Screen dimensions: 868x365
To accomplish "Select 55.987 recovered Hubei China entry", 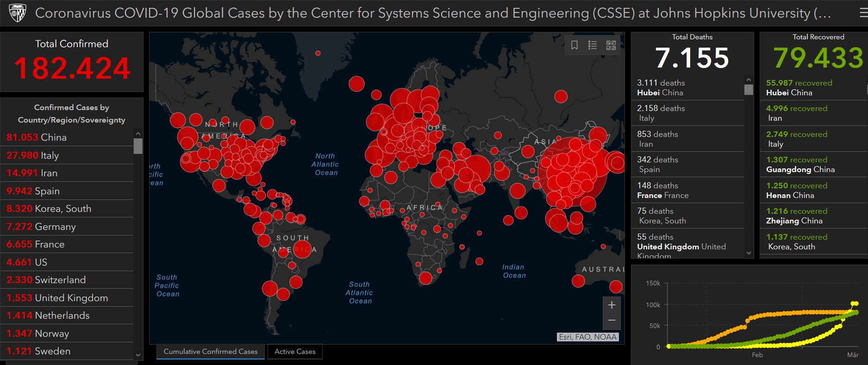I will pos(814,87).
